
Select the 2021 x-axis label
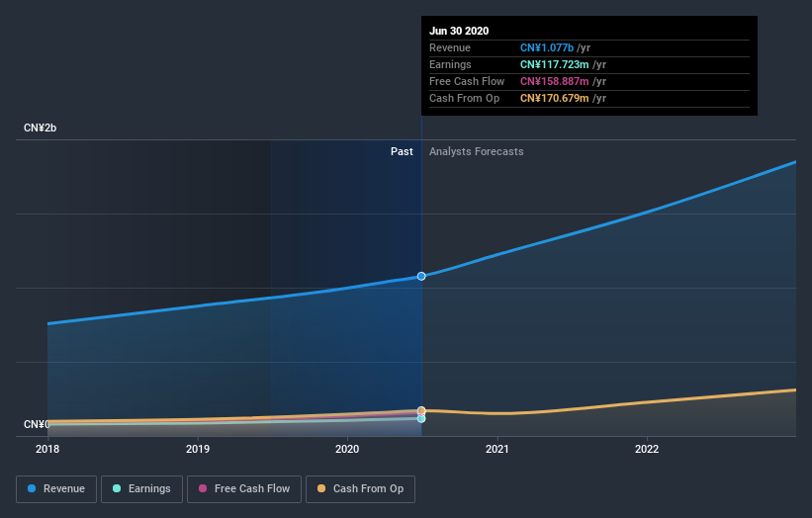tap(497, 449)
